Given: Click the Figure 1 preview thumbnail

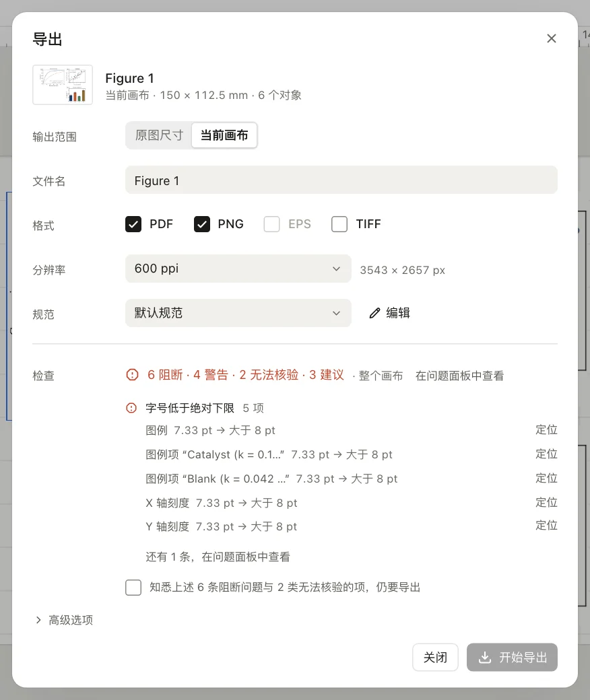Looking at the screenshot, I should [63, 85].
